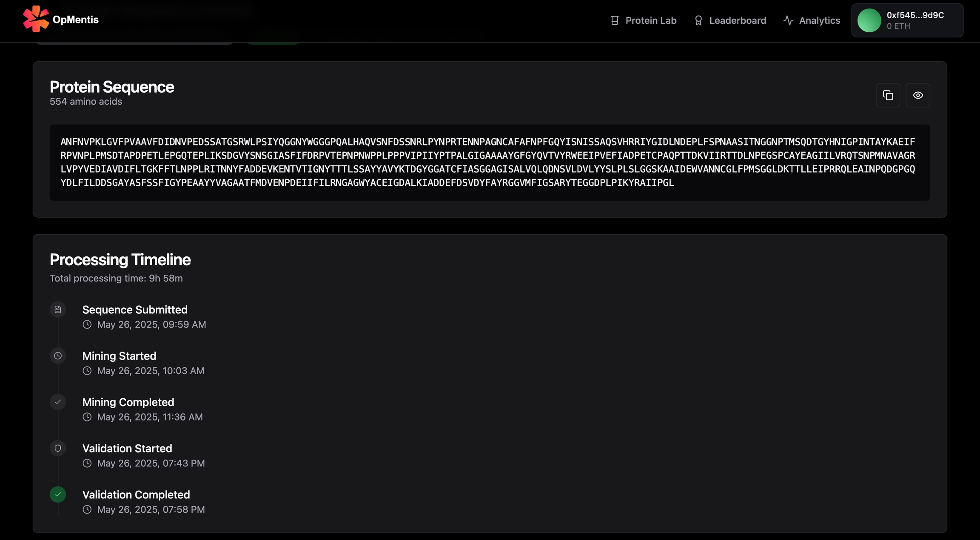Viewport: 980px width, 540px height.
Task: Click the Mining Completed checkmark icon
Action: click(58, 402)
